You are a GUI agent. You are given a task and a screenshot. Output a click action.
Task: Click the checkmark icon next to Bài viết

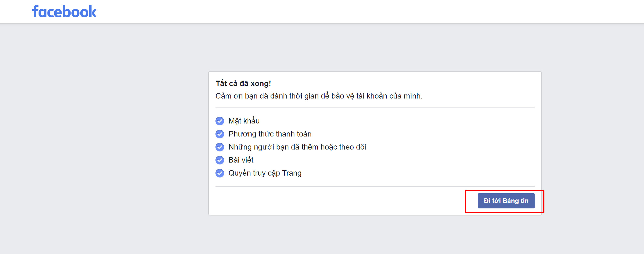point(220,160)
